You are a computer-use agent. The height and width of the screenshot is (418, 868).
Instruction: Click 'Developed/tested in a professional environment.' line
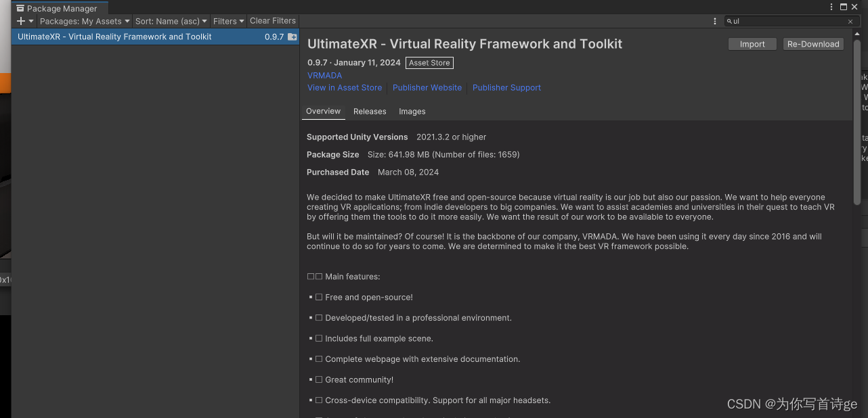pos(418,318)
